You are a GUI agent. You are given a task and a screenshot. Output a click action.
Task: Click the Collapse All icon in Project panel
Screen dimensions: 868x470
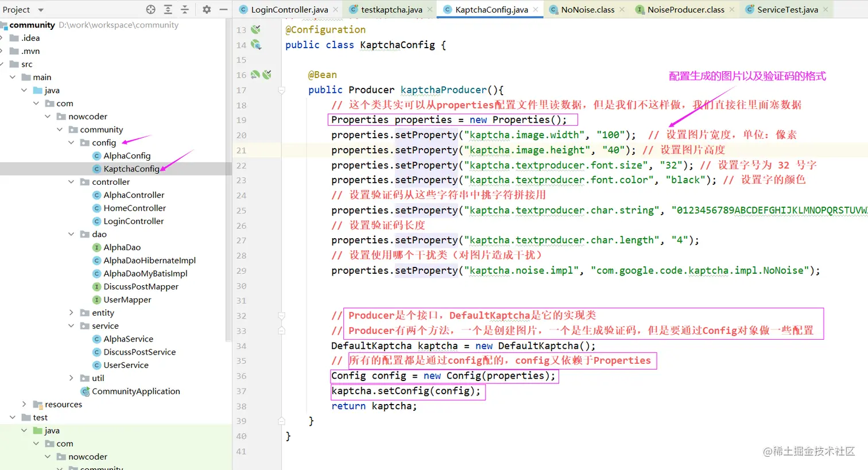pyautogui.click(x=185, y=9)
